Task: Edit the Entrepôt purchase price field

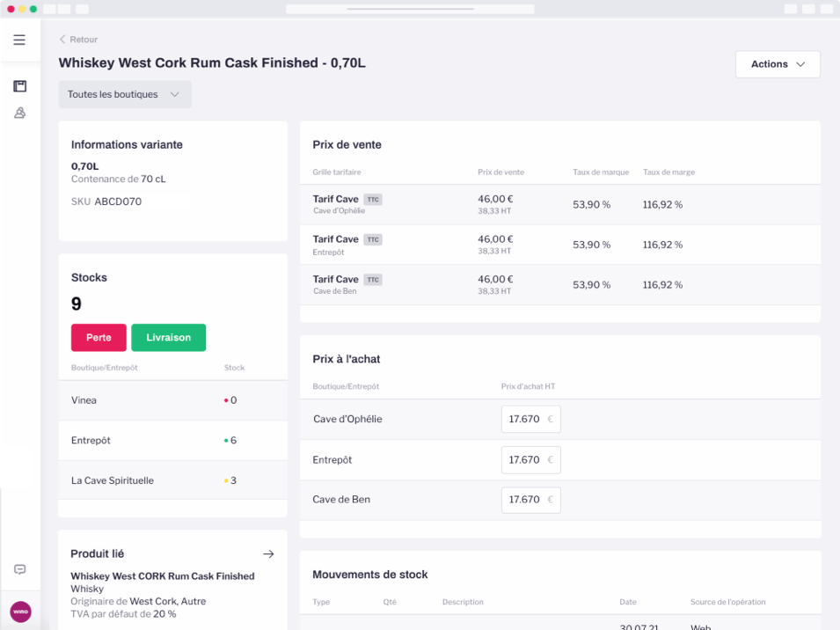Action: (530, 460)
